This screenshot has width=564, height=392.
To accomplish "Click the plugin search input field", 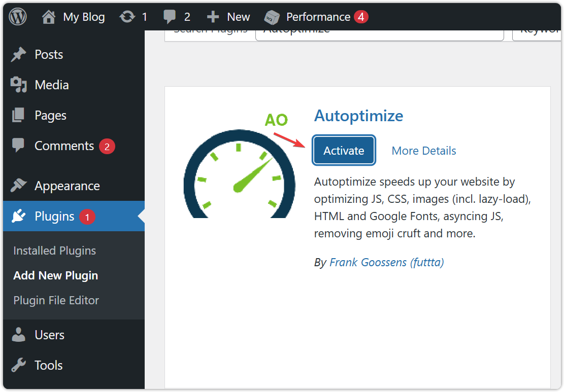I will (x=380, y=35).
